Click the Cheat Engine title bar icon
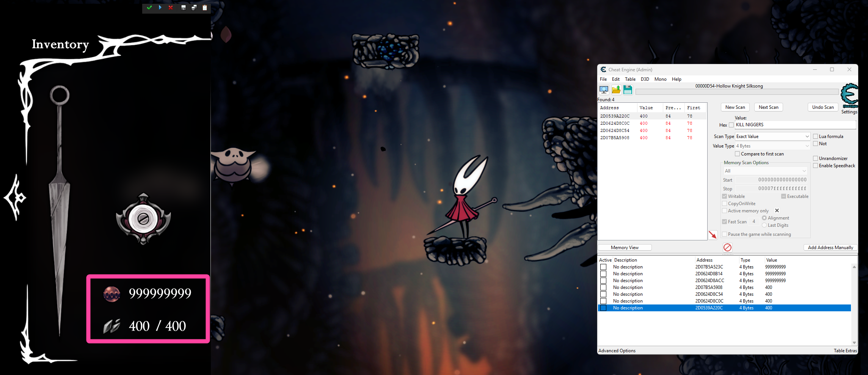This screenshot has height=375, width=868. pos(603,69)
